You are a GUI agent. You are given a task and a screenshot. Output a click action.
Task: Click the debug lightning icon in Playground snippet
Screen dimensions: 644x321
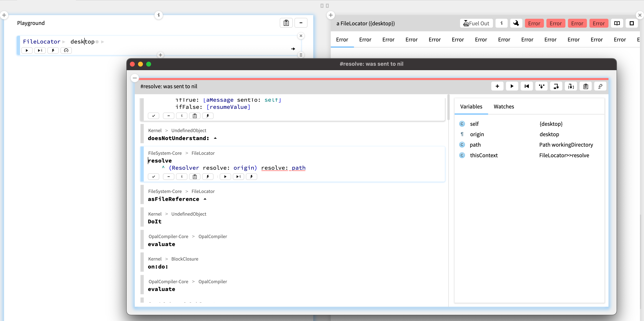pos(53,50)
